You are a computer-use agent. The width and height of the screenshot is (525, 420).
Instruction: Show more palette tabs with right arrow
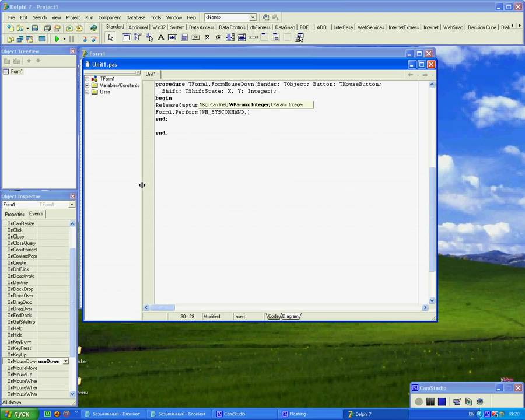pos(520,26)
